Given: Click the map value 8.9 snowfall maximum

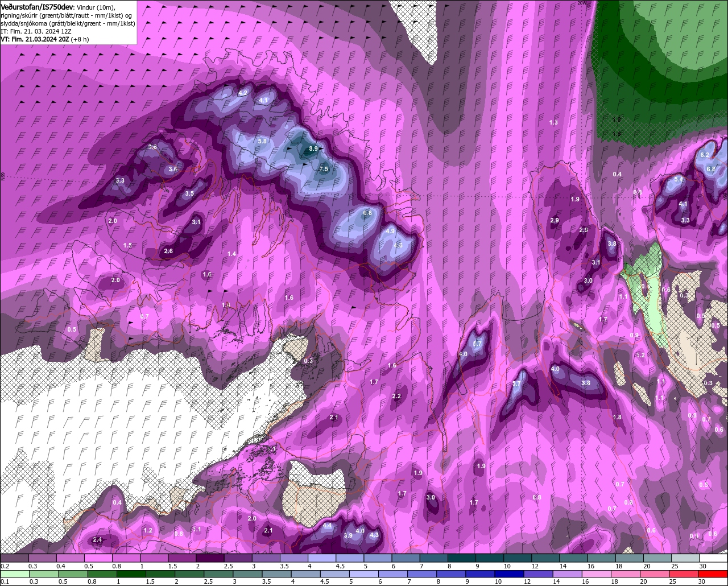Looking at the screenshot, I should (x=313, y=149).
